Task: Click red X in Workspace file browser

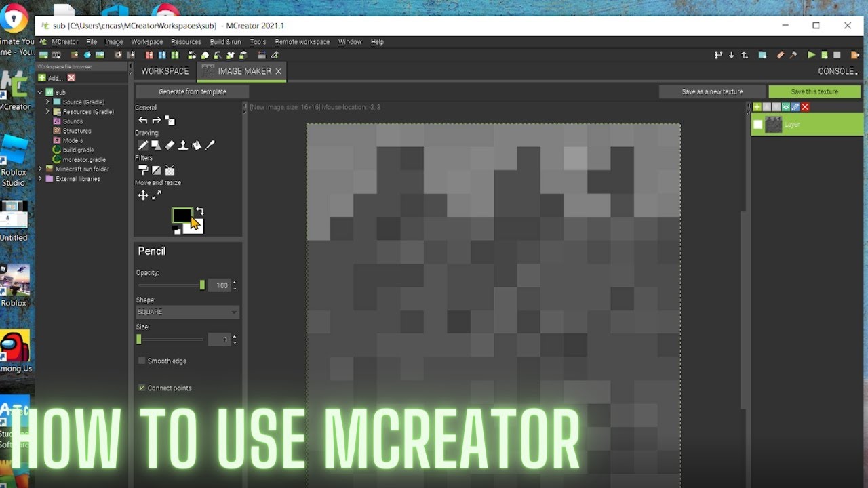Action: pyautogui.click(x=71, y=78)
